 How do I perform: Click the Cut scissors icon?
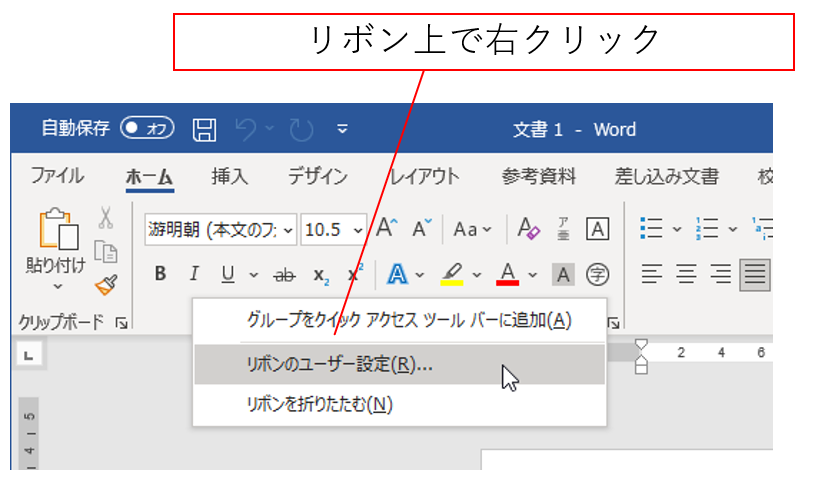pyautogui.click(x=106, y=218)
